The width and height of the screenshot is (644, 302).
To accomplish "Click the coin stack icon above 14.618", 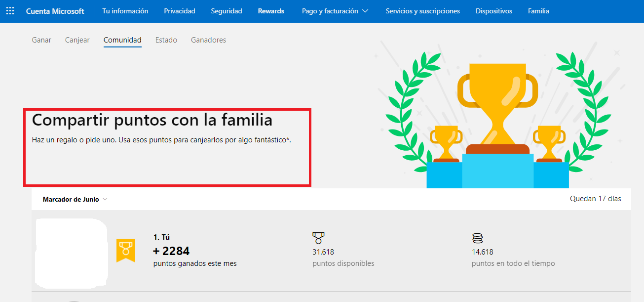I will coord(477,239).
